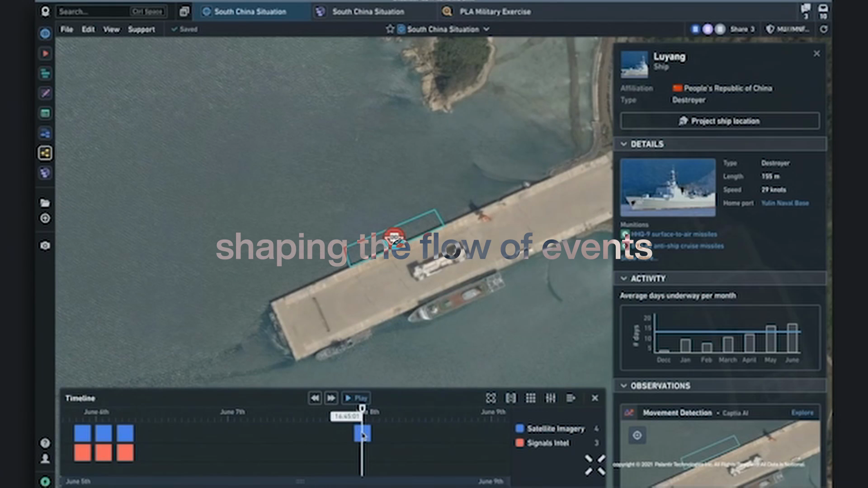This screenshot has width=868, height=488.
Task: Click the Share 3 button
Action: [742, 29]
